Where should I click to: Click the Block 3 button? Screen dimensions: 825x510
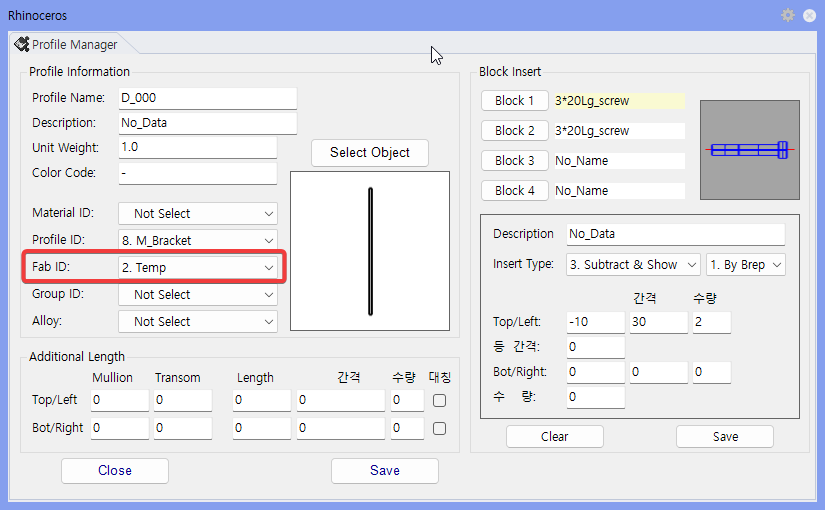point(515,161)
